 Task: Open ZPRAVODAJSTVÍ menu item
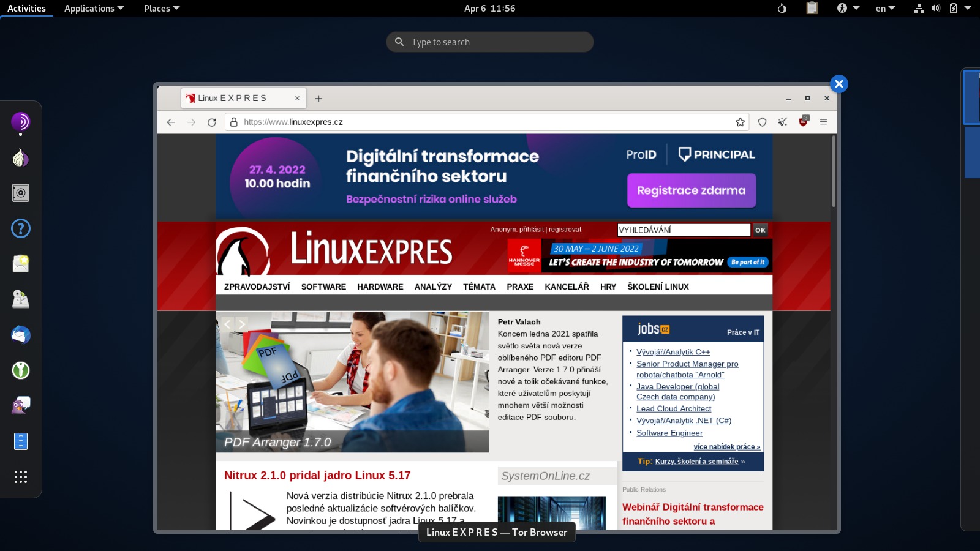pos(257,287)
